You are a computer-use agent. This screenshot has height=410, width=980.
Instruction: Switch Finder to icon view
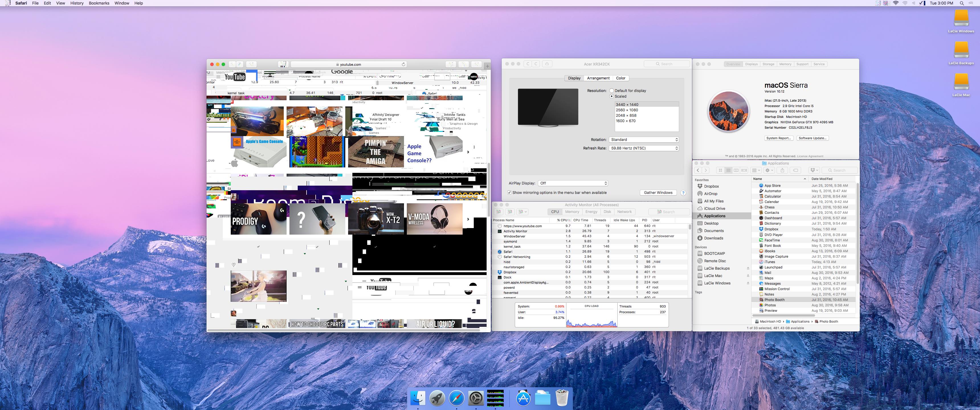720,170
